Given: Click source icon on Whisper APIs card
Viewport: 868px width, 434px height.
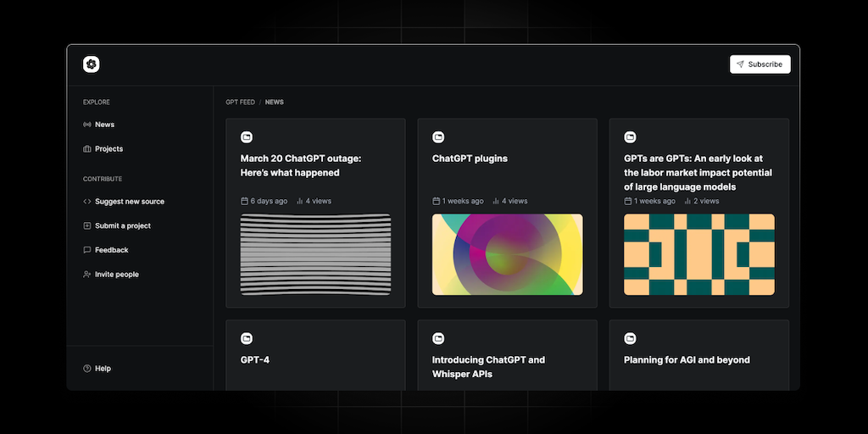Looking at the screenshot, I should point(438,339).
